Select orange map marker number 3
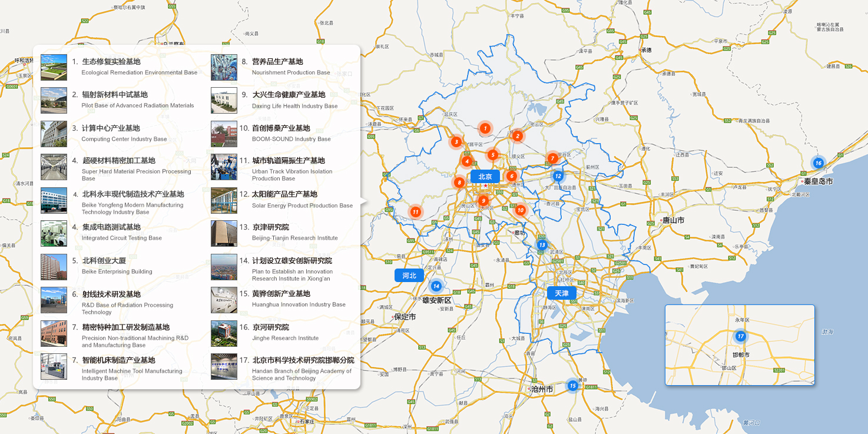 456,142
